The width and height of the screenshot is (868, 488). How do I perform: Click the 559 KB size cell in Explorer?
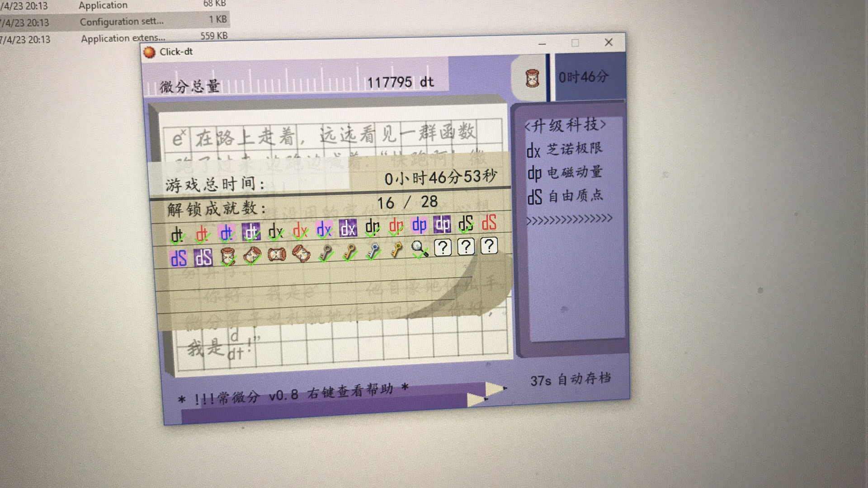tap(214, 36)
